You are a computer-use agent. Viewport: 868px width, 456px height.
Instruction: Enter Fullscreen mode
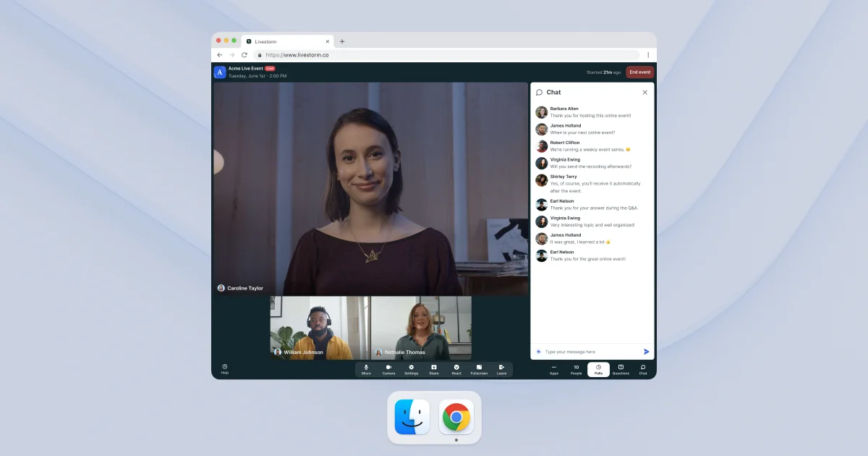coord(479,369)
